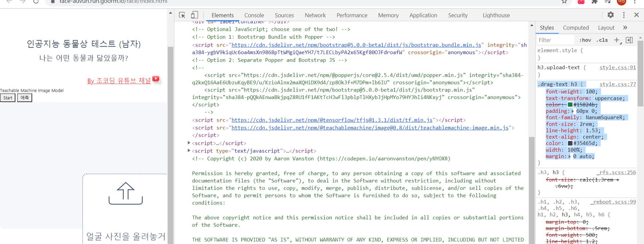The width and height of the screenshot is (644, 244).
Task: Open the Network tab
Action: (315, 15)
